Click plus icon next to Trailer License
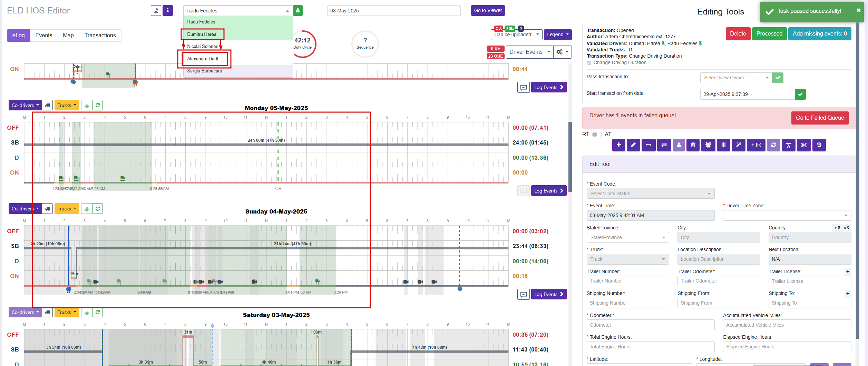Viewport: 868px width, 366px height. 848,271
